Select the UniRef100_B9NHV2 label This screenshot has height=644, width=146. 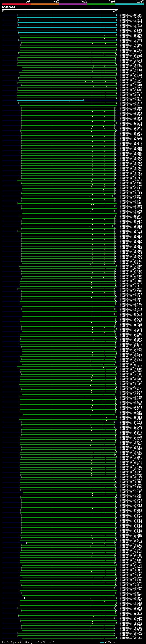(131, 67)
